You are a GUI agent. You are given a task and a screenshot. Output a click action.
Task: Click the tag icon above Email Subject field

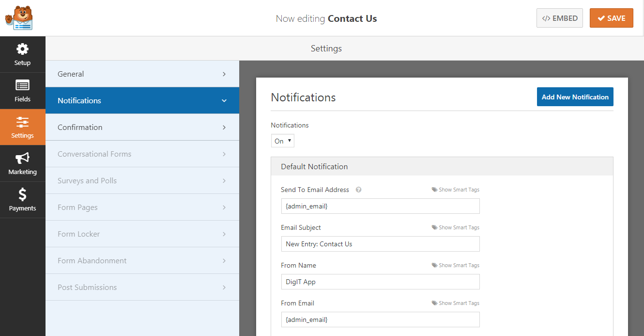[434, 227]
